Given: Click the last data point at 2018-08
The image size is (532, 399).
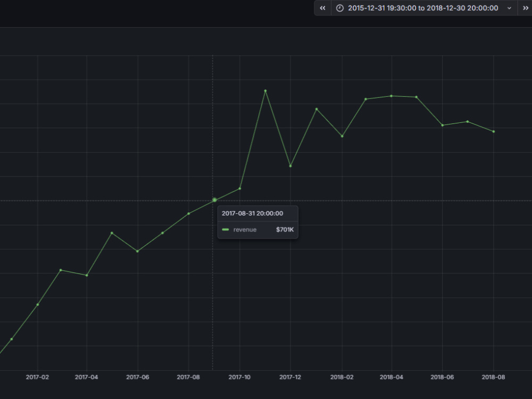Looking at the screenshot, I should 493,131.
